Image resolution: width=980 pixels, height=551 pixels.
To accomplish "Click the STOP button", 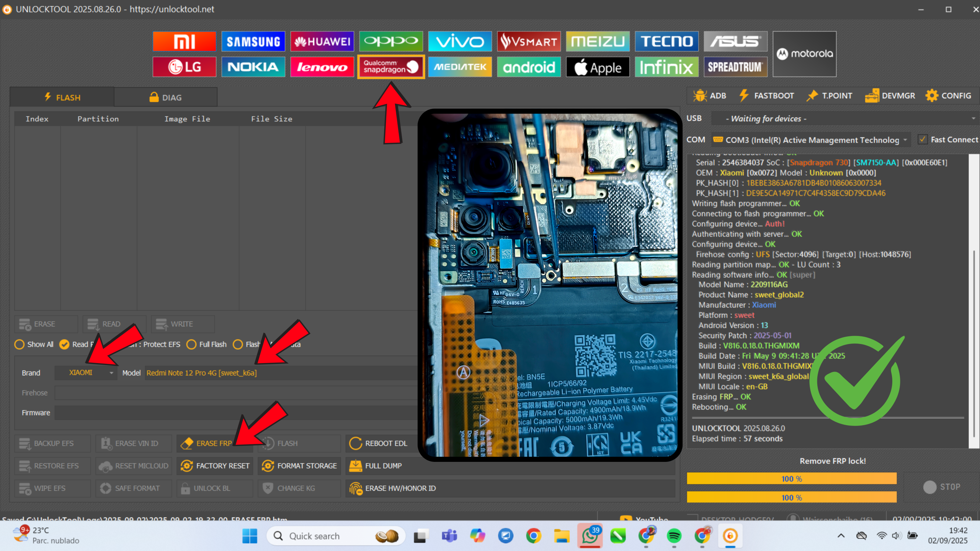I will (941, 487).
